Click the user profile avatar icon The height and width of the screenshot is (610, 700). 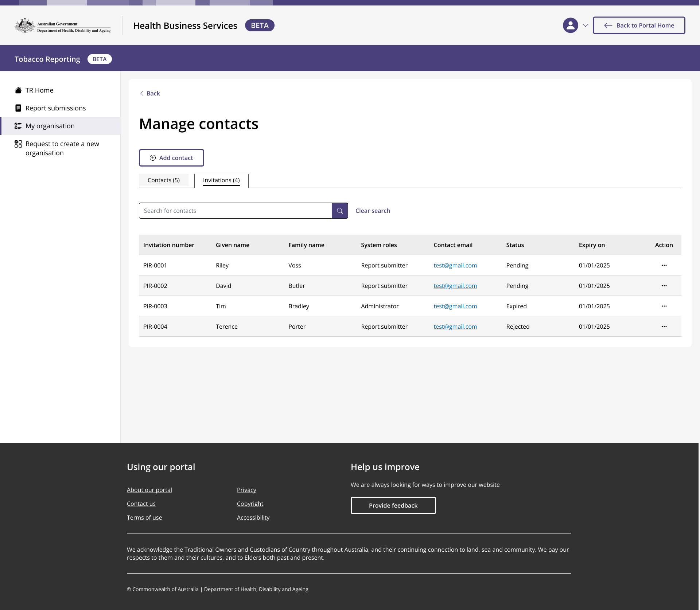[570, 26]
